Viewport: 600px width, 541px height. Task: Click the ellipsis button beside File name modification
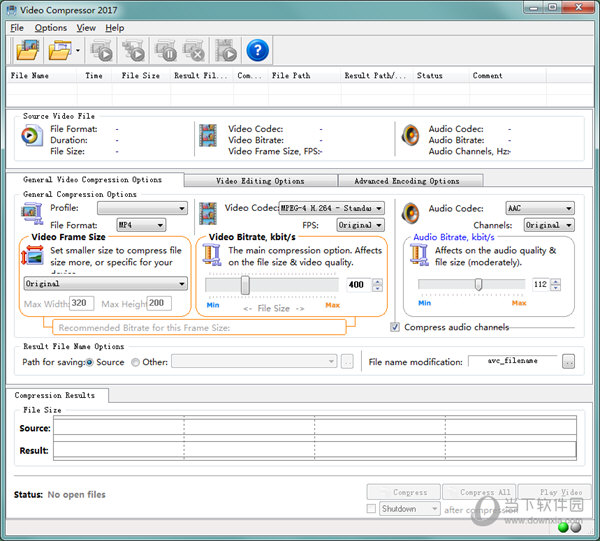(568, 361)
